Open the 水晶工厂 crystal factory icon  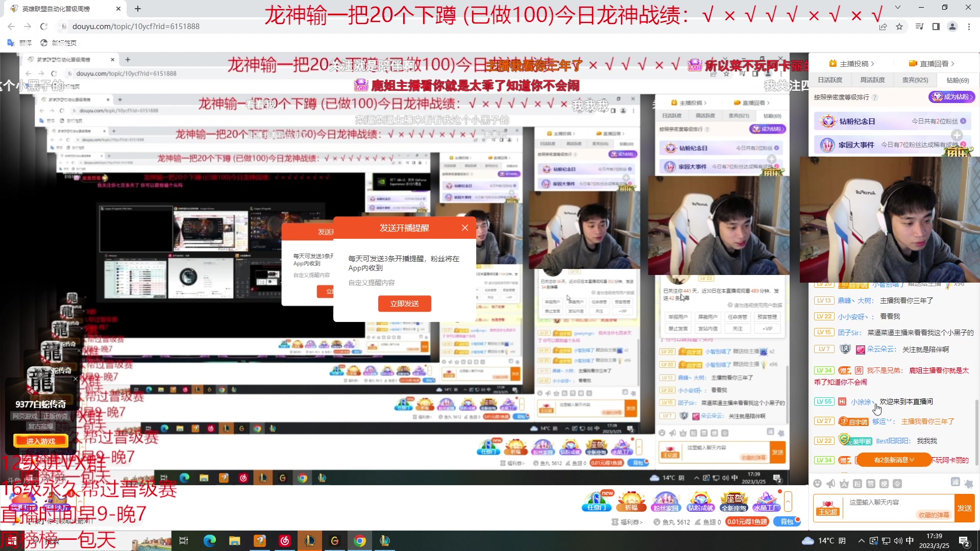(x=766, y=501)
